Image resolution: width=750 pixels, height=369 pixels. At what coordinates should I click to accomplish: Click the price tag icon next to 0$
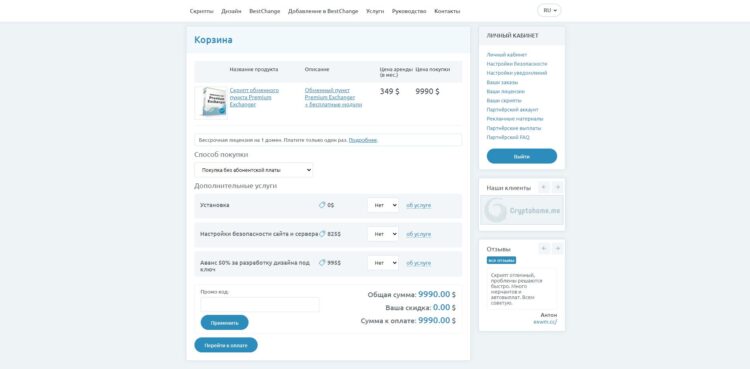[x=322, y=205]
